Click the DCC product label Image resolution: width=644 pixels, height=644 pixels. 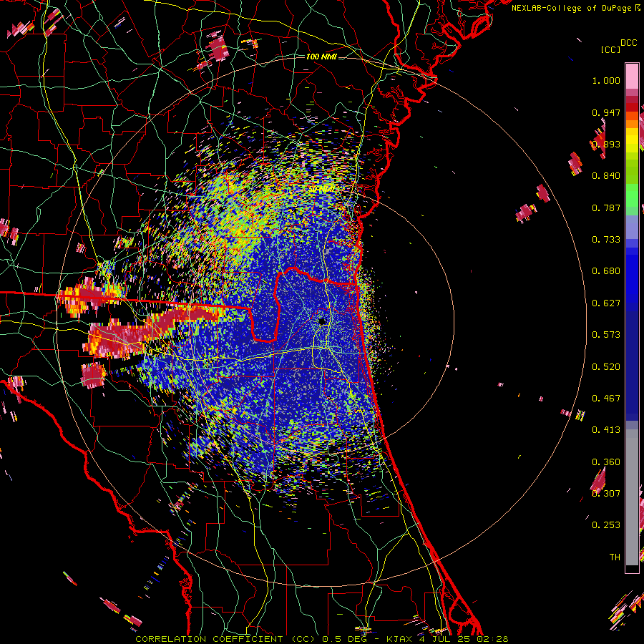point(628,43)
